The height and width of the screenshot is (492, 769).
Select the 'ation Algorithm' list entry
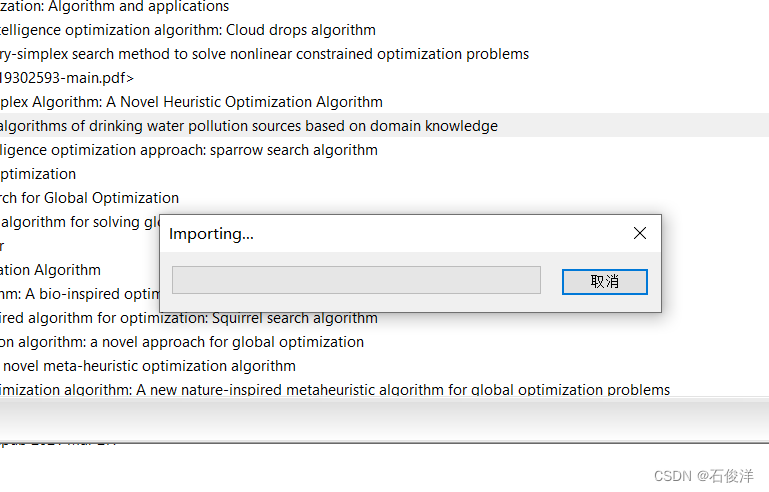click(x=50, y=270)
